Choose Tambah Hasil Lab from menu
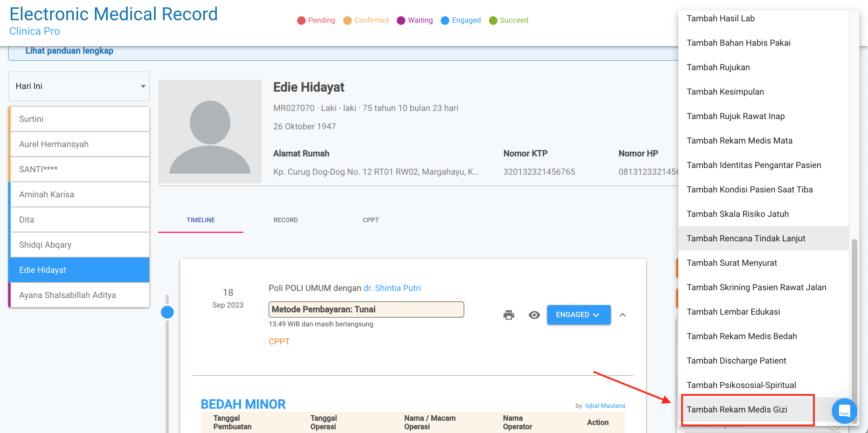This screenshot has width=868, height=433. tap(720, 18)
